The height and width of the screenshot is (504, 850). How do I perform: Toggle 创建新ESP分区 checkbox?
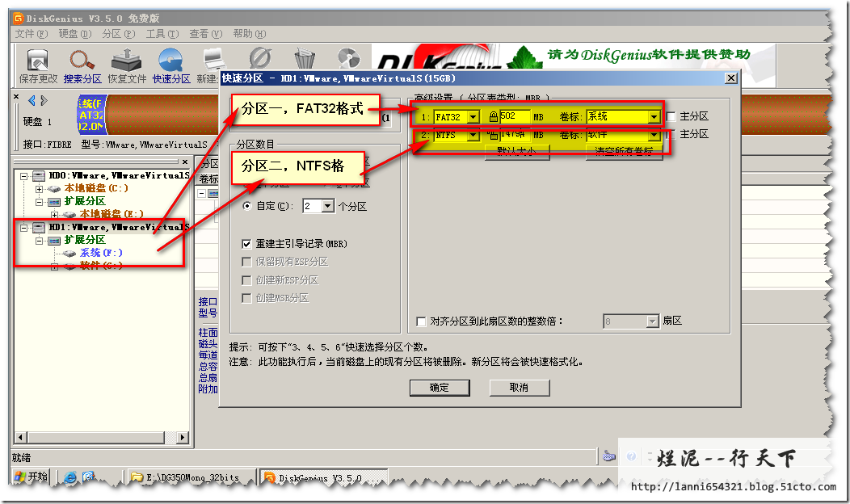(246, 280)
